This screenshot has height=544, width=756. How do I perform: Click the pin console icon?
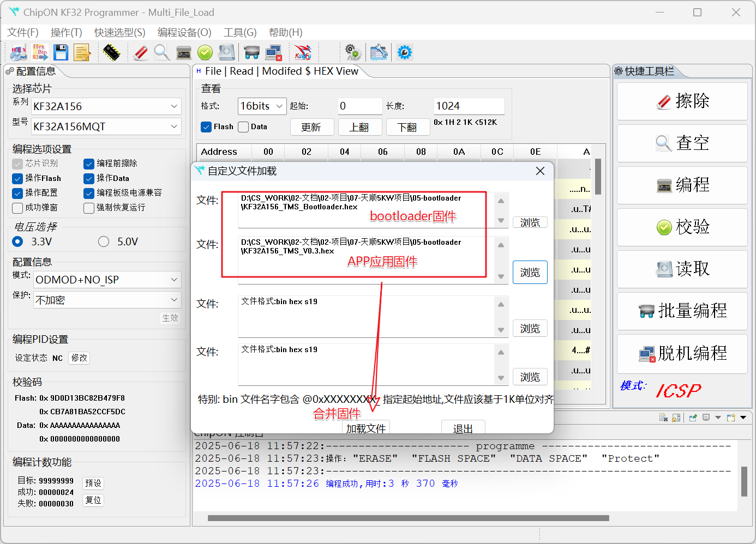point(693,418)
